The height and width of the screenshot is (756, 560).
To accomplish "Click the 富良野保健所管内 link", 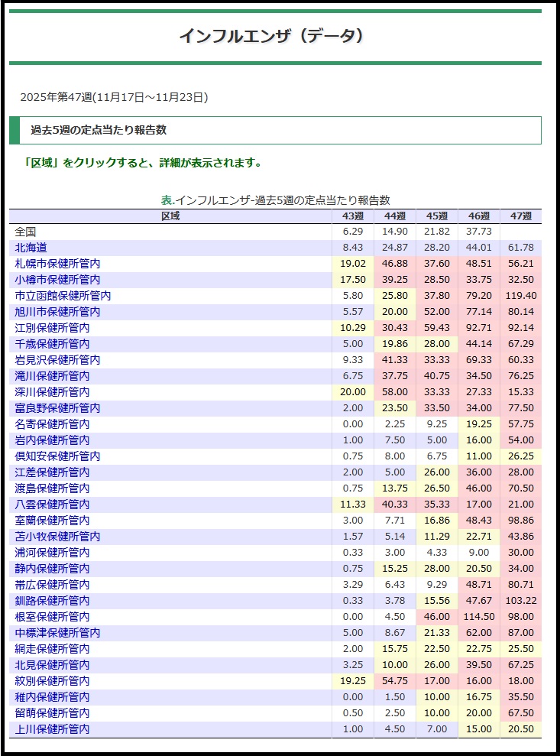I will [x=57, y=408].
